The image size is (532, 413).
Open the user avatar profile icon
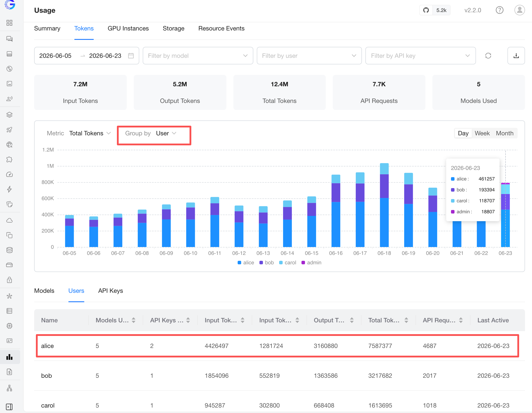(x=519, y=10)
